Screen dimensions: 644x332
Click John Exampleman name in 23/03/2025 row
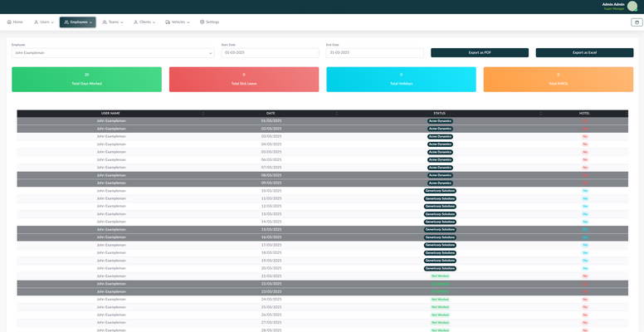[x=111, y=291]
